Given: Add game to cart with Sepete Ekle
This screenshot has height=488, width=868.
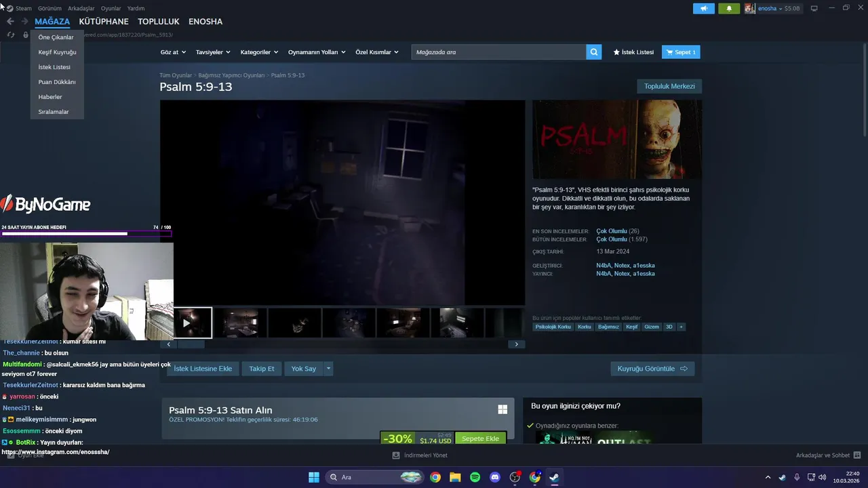Looking at the screenshot, I should click(480, 439).
